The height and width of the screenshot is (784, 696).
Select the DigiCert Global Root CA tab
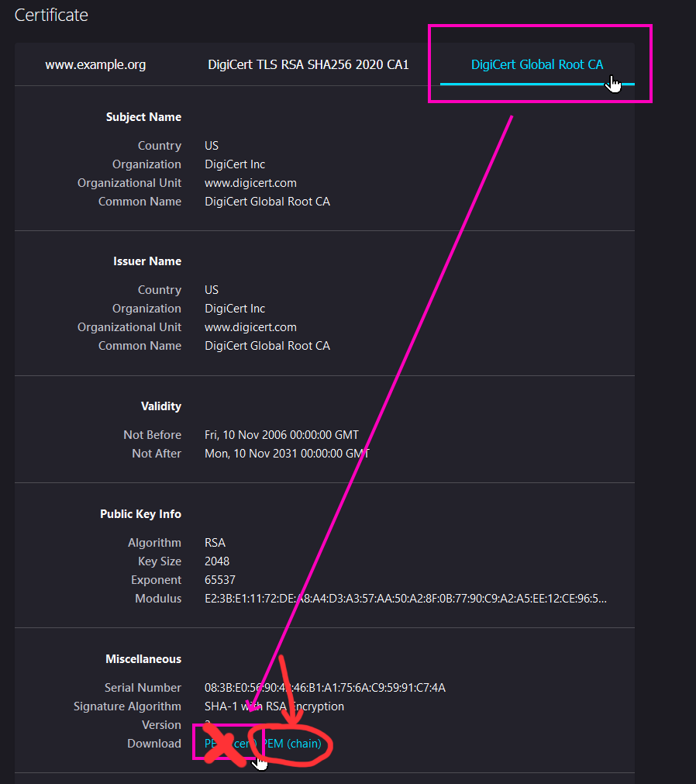(537, 64)
